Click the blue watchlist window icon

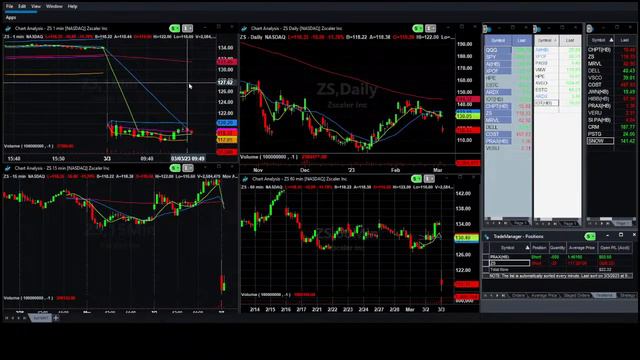coord(487,29)
